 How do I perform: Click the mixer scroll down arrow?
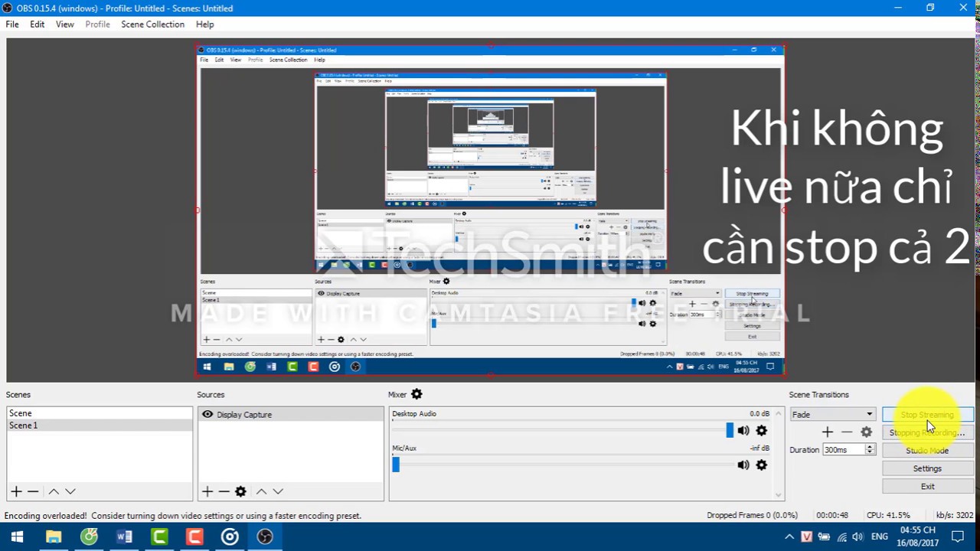coord(779,495)
